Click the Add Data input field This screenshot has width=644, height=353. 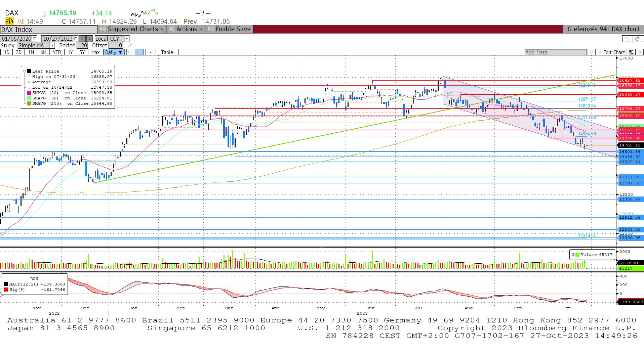(x=556, y=52)
